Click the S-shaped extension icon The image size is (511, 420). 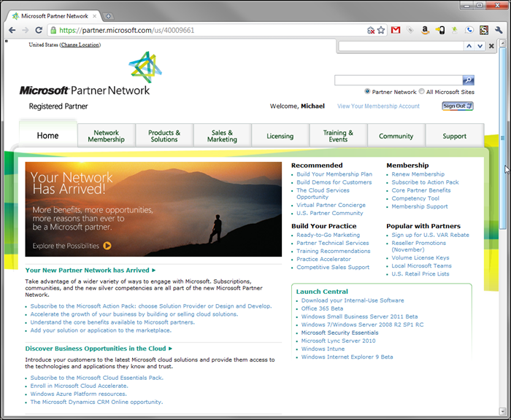click(484, 31)
